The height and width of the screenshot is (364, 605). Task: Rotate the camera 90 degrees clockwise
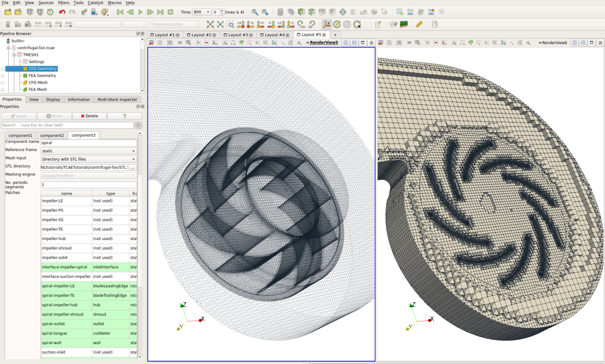pyautogui.click(x=300, y=24)
